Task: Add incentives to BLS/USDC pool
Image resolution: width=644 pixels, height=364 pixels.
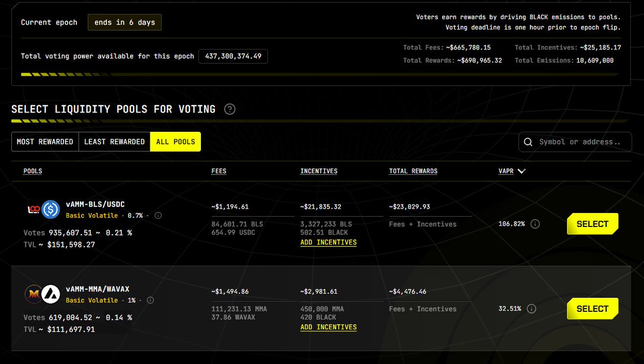Action: tap(329, 242)
